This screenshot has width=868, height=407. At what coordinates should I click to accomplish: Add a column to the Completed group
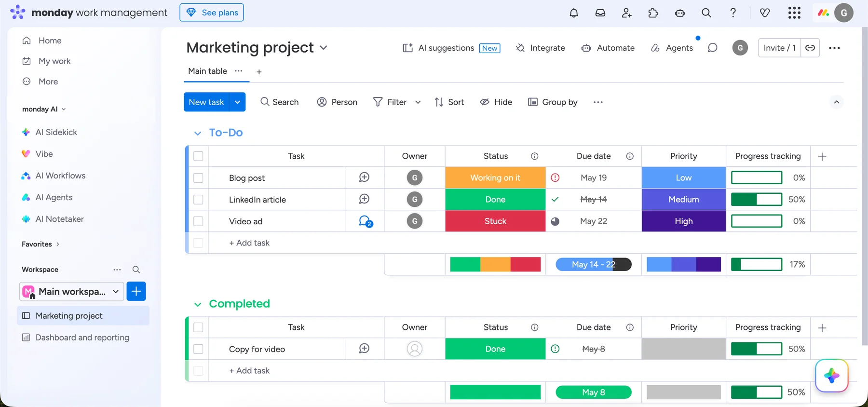(822, 327)
